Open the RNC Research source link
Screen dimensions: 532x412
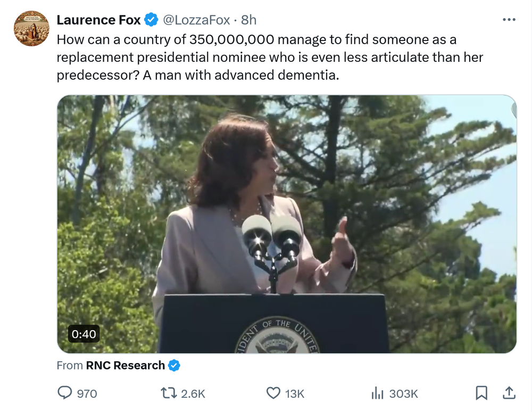point(125,365)
